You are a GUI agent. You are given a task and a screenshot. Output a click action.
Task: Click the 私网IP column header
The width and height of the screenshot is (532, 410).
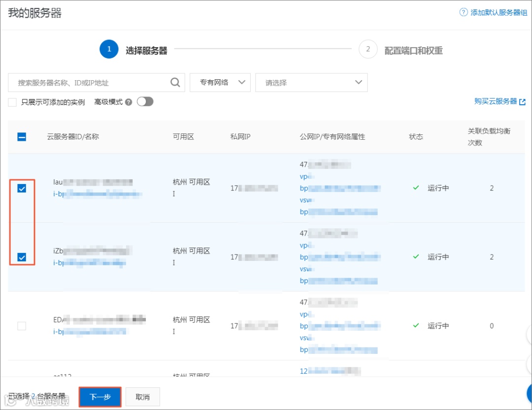click(x=240, y=137)
